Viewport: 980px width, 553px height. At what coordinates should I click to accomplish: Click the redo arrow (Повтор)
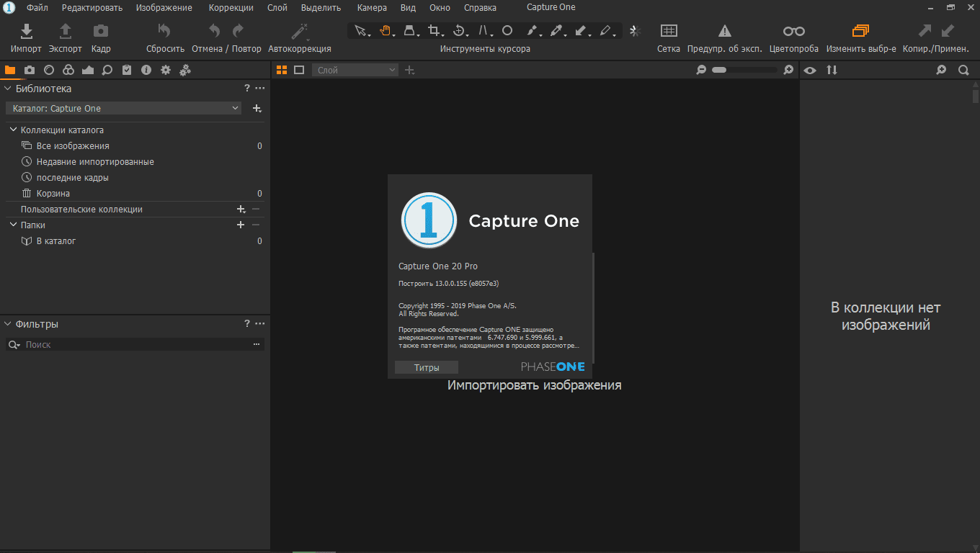click(x=239, y=31)
